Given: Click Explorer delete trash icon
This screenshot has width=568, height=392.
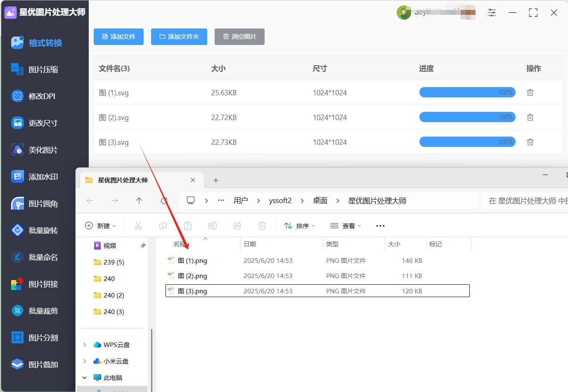Looking at the screenshot, I should (x=262, y=226).
